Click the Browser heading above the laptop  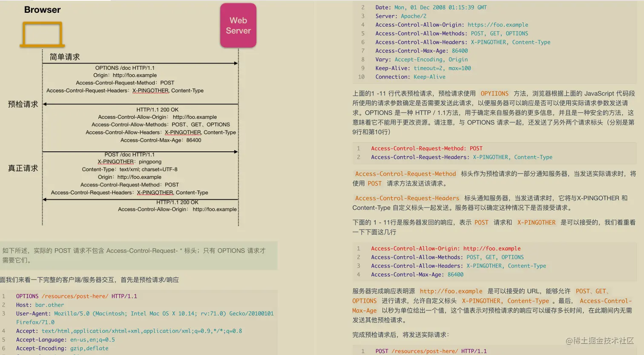pyautogui.click(x=42, y=9)
